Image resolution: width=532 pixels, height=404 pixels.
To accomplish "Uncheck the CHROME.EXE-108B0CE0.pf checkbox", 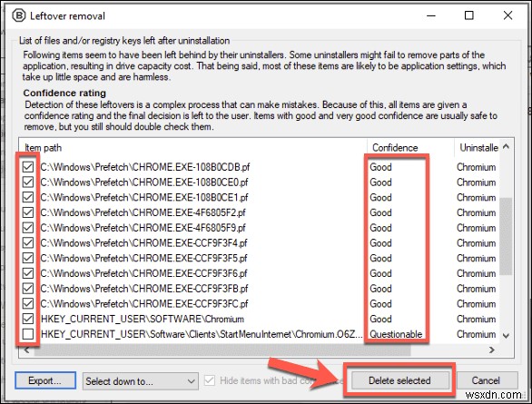I will (x=28, y=182).
